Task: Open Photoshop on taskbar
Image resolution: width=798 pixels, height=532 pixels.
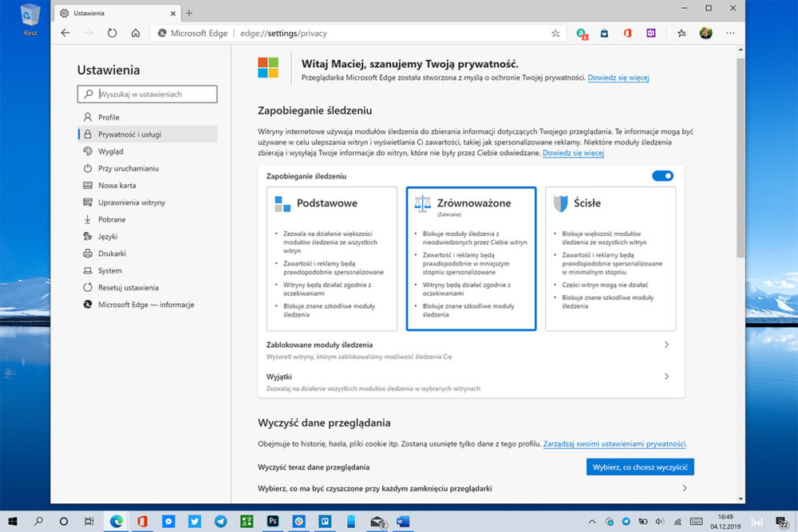Action: 273,522
